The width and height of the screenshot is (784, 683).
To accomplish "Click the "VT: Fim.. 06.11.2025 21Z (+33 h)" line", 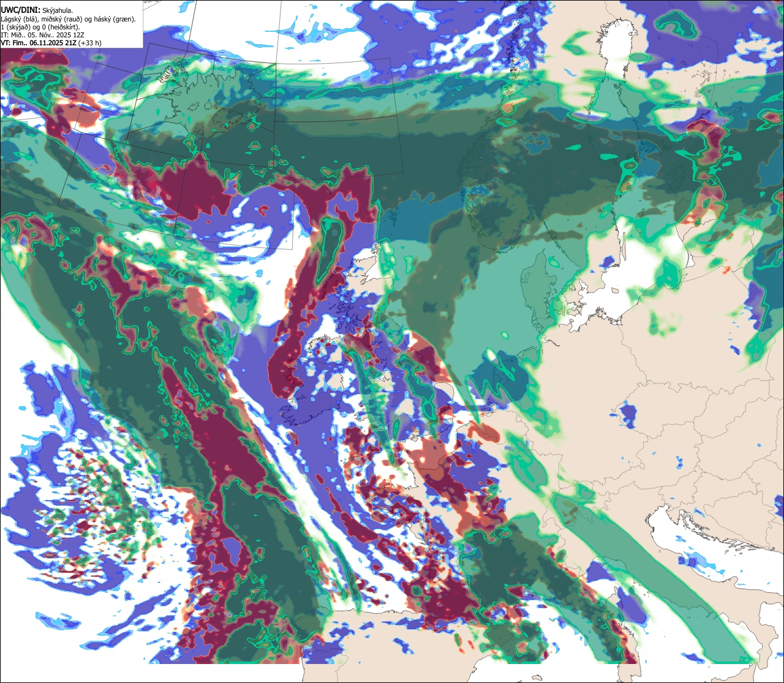I will (x=51, y=43).
